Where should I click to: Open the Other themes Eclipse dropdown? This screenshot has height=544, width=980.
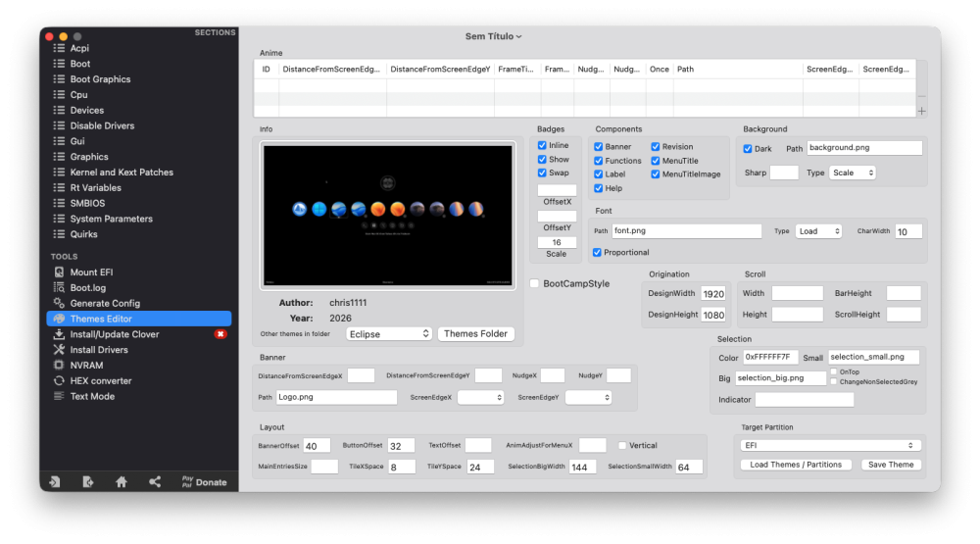pyautogui.click(x=389, y=334)
